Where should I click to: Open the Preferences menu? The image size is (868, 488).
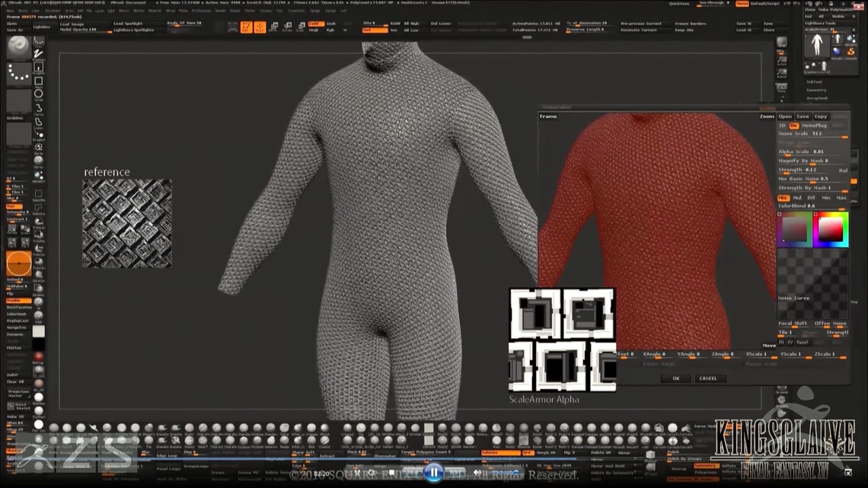click(201, 11)
